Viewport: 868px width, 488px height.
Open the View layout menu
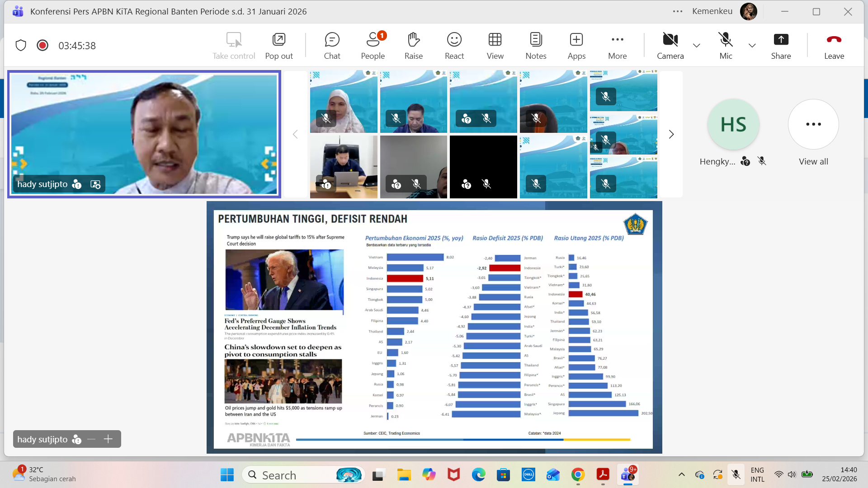point(495,45)
